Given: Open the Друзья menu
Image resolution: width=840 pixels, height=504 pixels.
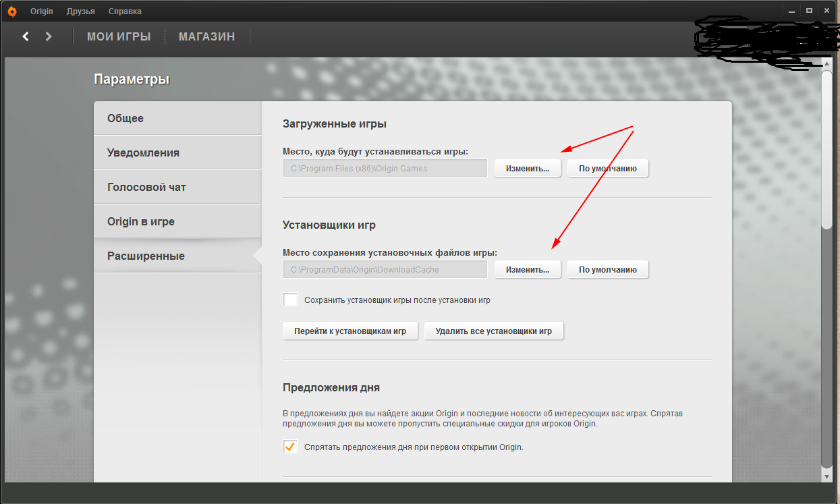Looking at the screenshot, I should point(81,11).
